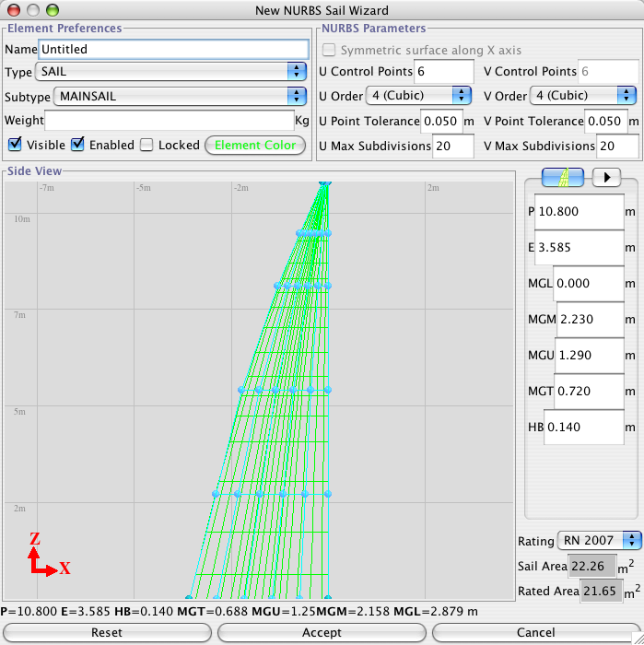This screenshot has height=645, width=644.
Task: Open the Rating RN 2007 dropdown
Action: (x=600, y=541)
